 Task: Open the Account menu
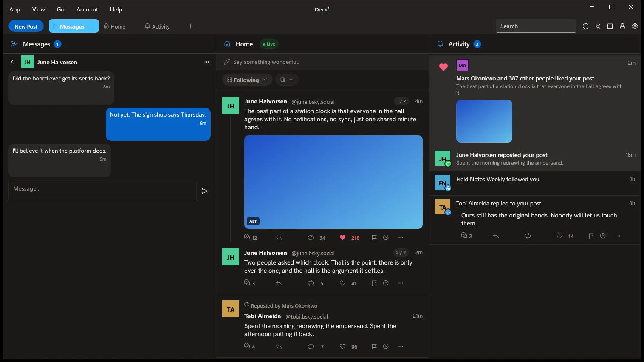pos(87,9)
